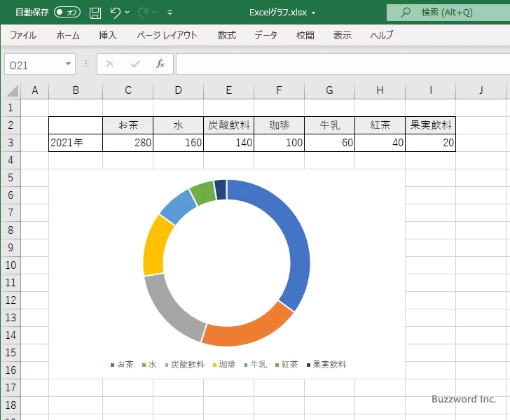Select the 珈琲 header cell
Screen dimensions: 510x420
point(279,125)
